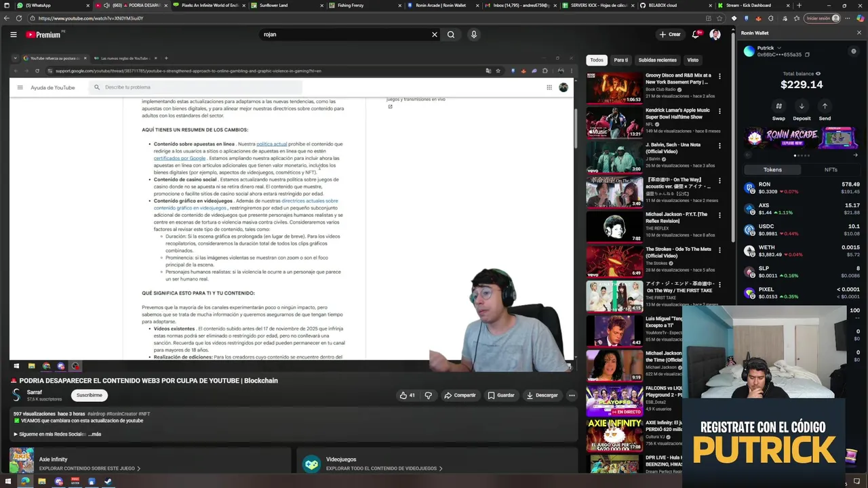868x488 pixels.
Task: Open The Strokes Ode To The Mets thumbnail
Action: (x=614, y=261)
